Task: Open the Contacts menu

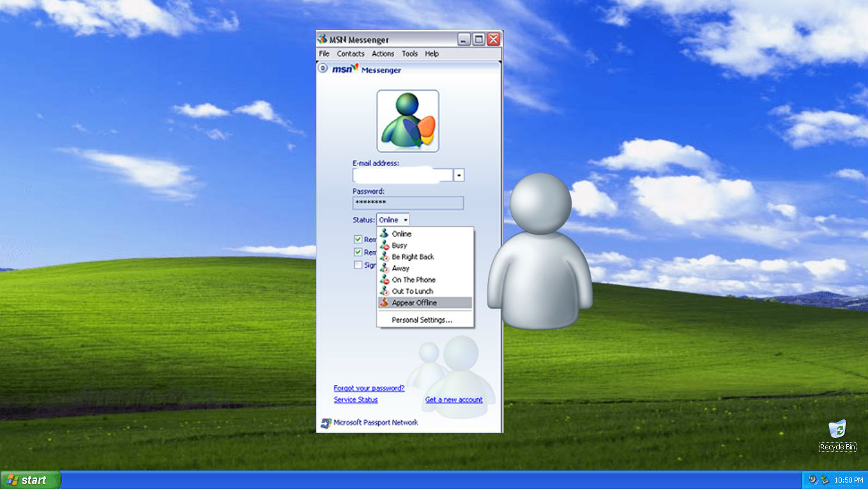Action: [x=351, y=54]
